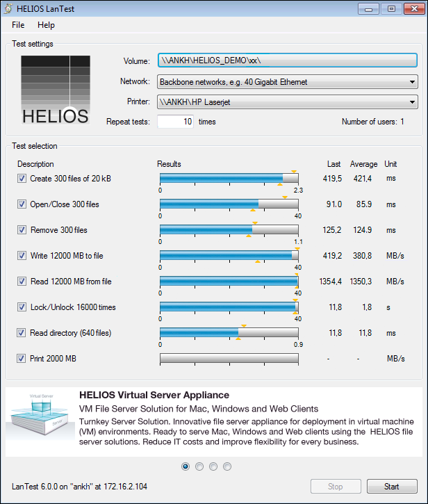
Task: Open the File menu
Action: (x=18, y=25)
